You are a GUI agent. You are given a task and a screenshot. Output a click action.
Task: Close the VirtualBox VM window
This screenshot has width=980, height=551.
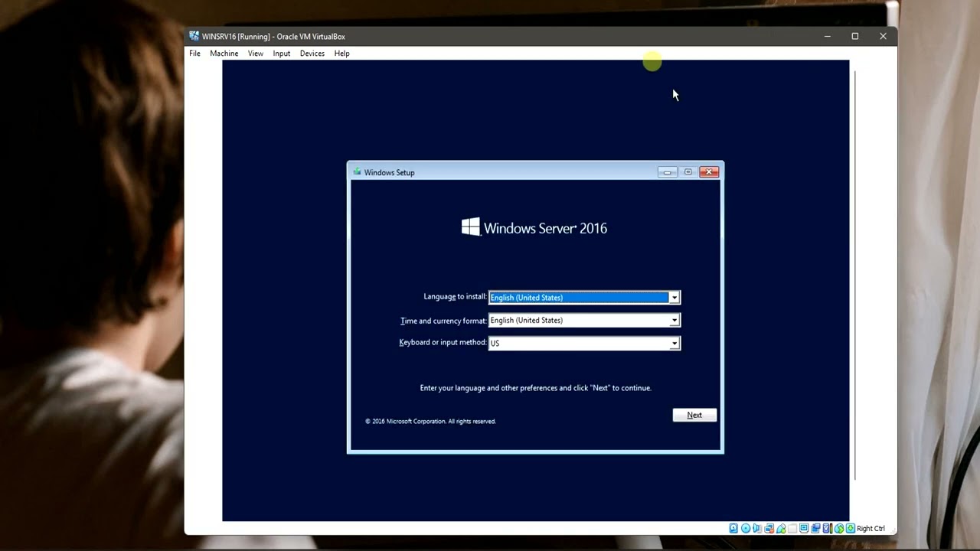tap(883, 36)
